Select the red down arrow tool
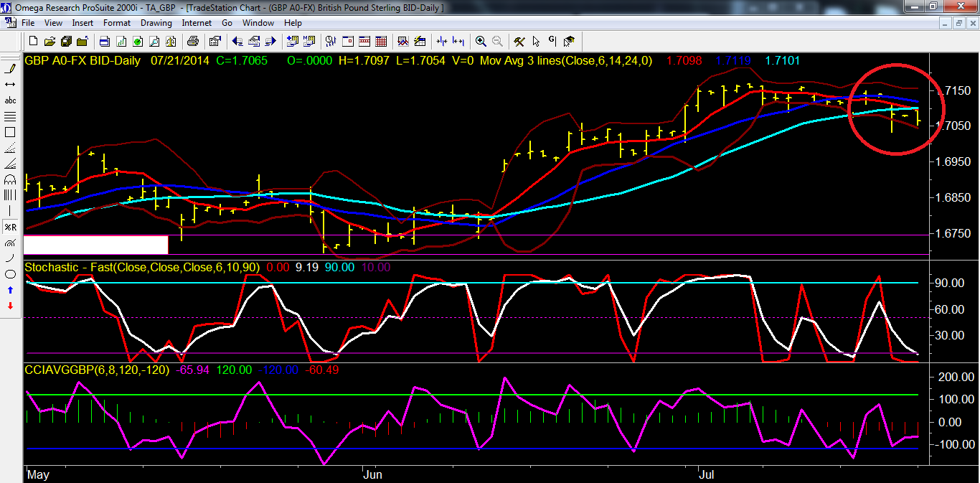 pyautogui.click(x=11, y=306)
